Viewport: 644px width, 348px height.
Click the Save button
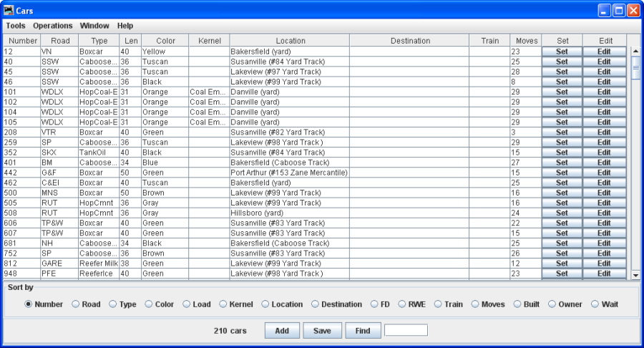(x=322, y=331)
